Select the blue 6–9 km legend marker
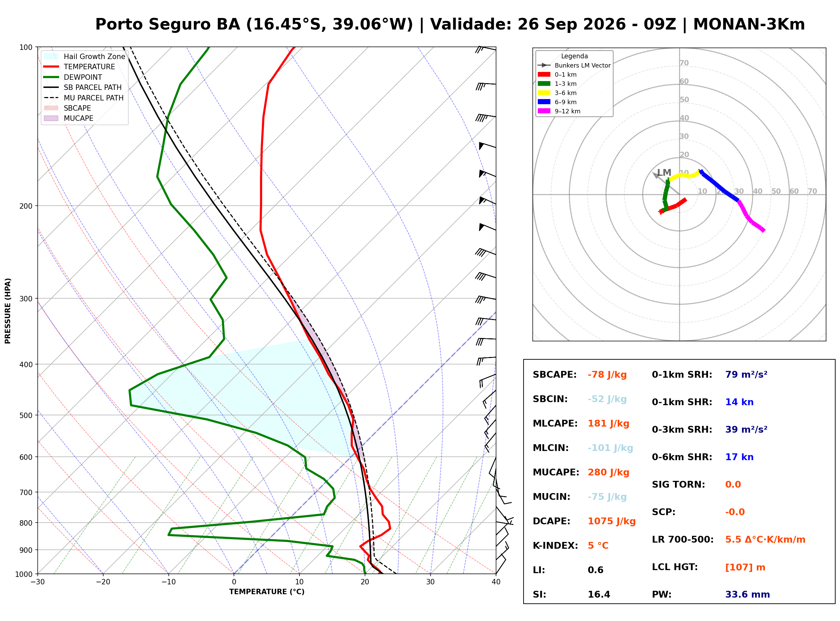 (x=544, y=102)
